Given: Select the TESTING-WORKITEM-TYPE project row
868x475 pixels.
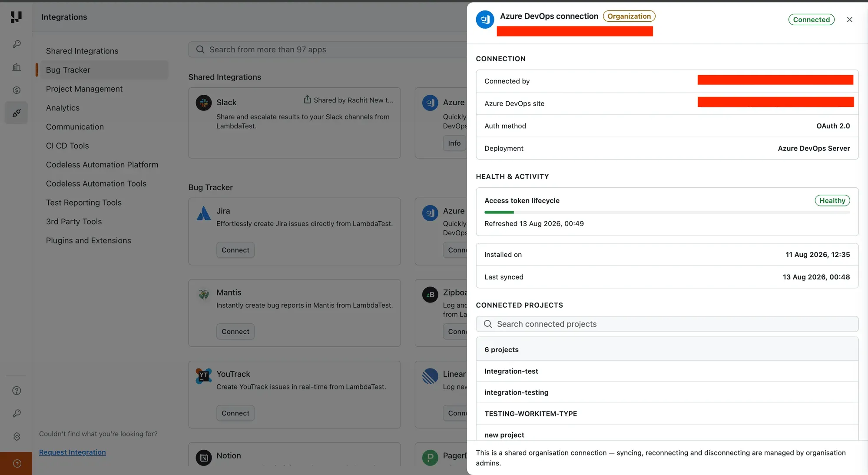Looking at the screenshot, I should (667, 414).
